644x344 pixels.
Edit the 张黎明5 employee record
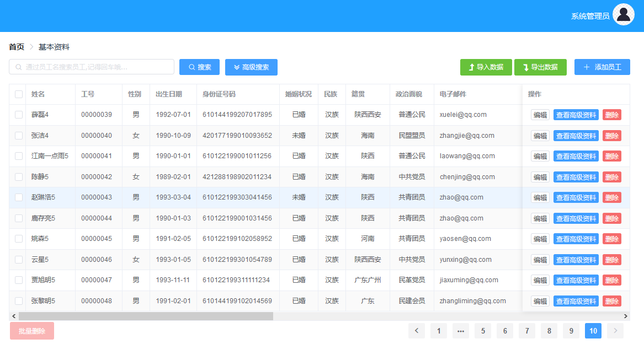540,302
